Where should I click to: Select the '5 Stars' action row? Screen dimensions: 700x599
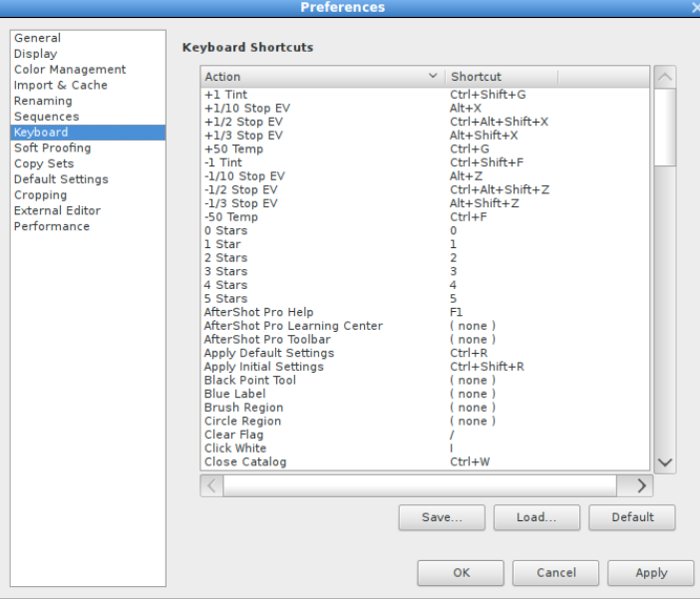click(x=426, y=299)
